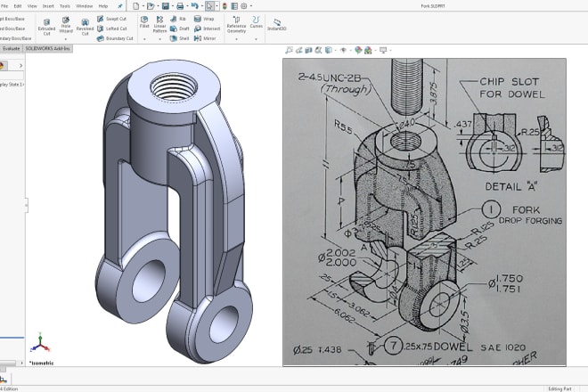The image size is (588, 392).
Task: Expand the Options gear dropdown arrow
Action: 251,6
